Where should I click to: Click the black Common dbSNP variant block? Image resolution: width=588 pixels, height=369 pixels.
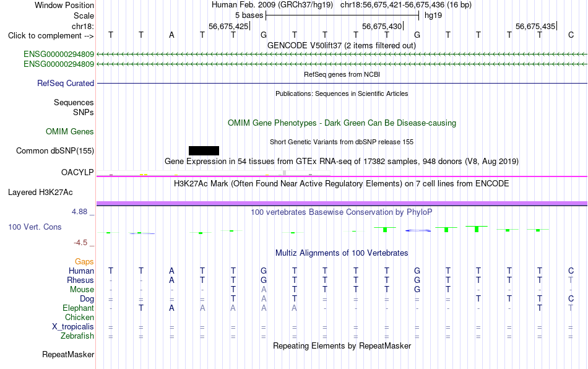click(204, 150)
